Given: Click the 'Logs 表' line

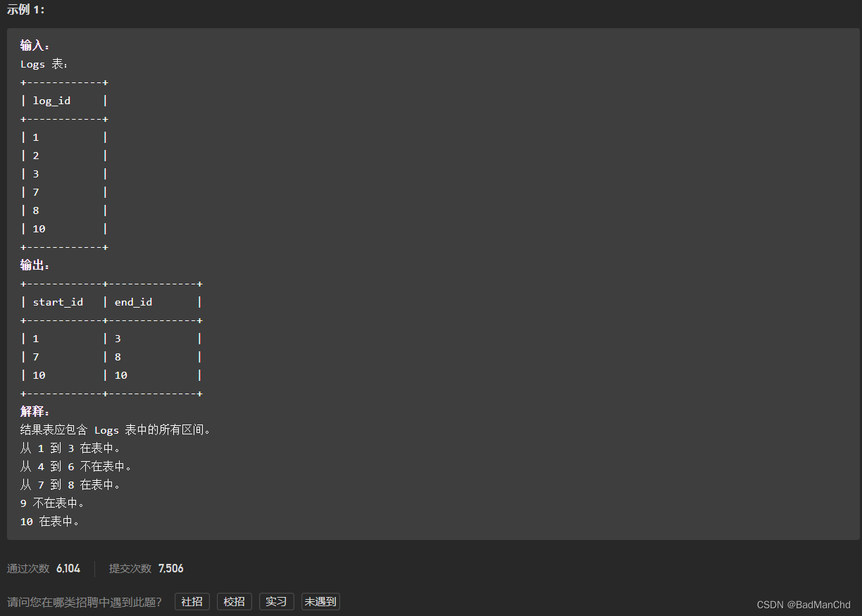Looking at the screenshot, I should pos(44,64).
